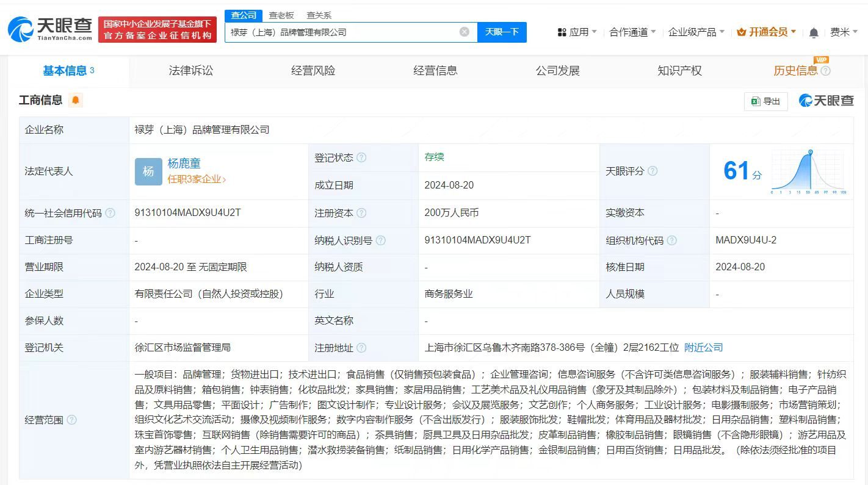
Task: Click the crown icon on 开通会员
Action: [x=742, y=31]
